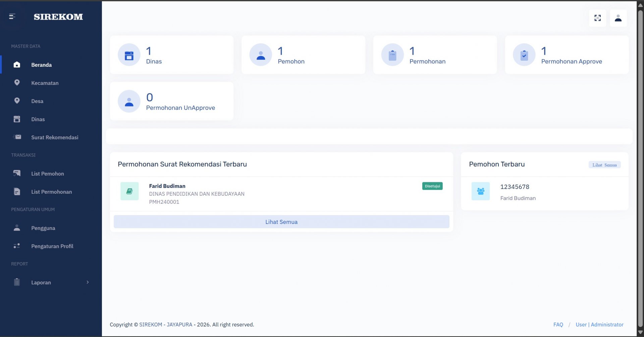This screenshot has height=337, width=644.
Task: Click the Laporan chevron arrow
Action: pyautogui.click(x=88, y=282)
